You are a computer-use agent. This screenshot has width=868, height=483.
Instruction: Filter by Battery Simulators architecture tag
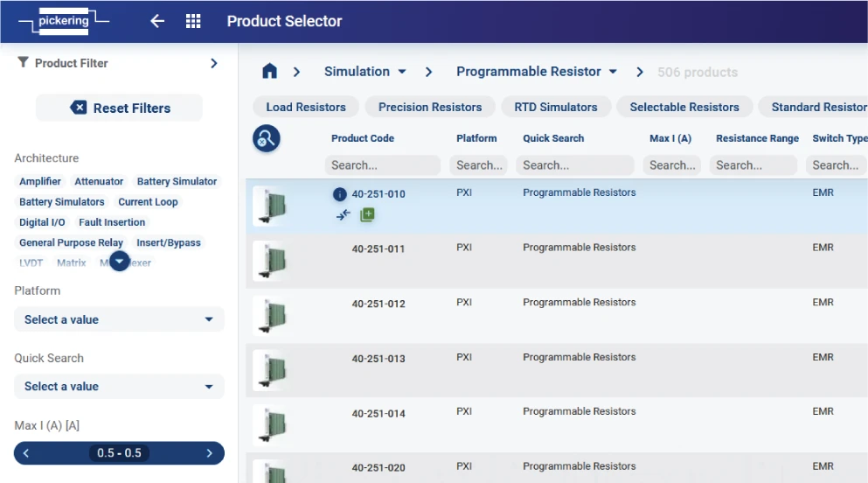pos(61,202)
